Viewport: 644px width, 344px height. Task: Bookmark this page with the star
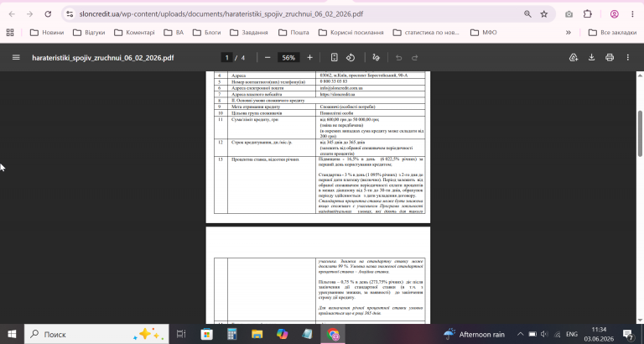pyautogui.click(x=544, y=14)
